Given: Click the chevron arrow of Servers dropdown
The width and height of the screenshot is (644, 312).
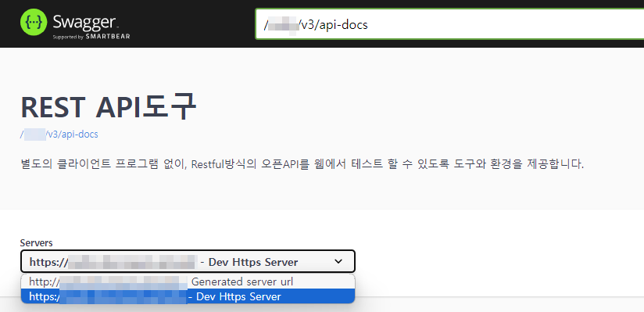Looking at the screenshot, I should (x=338, y=261).
